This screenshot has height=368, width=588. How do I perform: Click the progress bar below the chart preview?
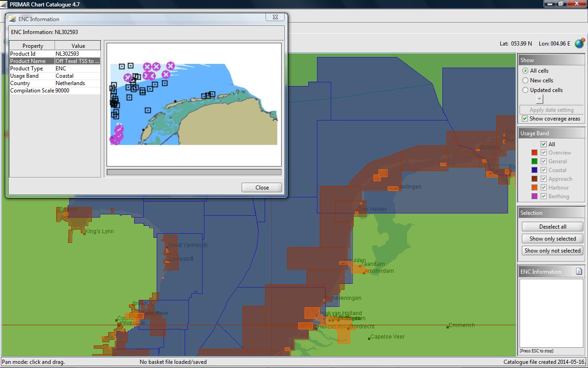click(194, 172)
